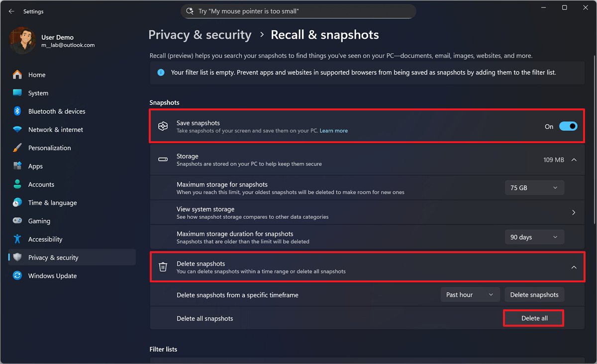Click the snapshots icon next to Save snapshots
The image size is (597, 364).
(163, 126)
